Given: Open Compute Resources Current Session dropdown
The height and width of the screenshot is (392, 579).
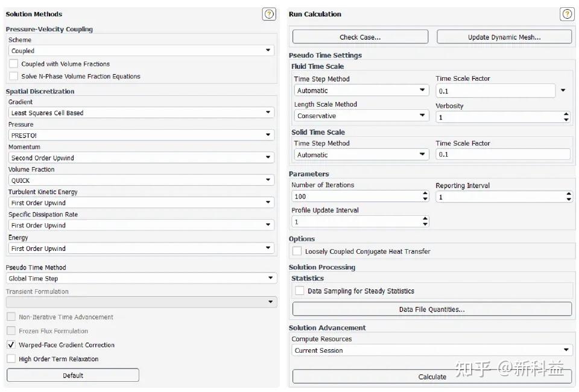Looking at the screenshot, I should pyautogui.click(x=432, y=350).
